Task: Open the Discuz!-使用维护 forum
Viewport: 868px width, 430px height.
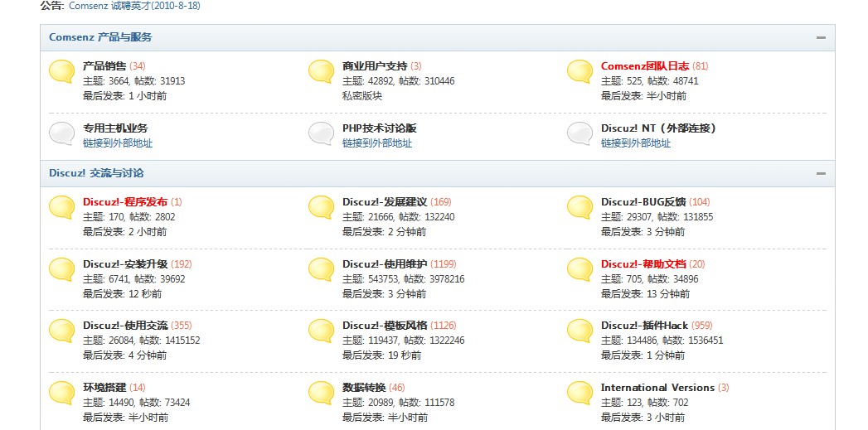Action: pyautogui.click(x=385, y=264)
